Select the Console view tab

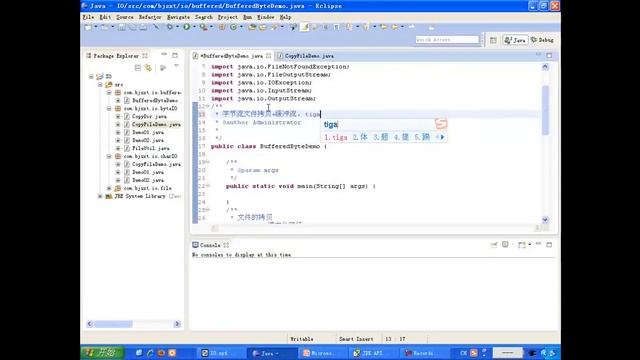(210, 245)
